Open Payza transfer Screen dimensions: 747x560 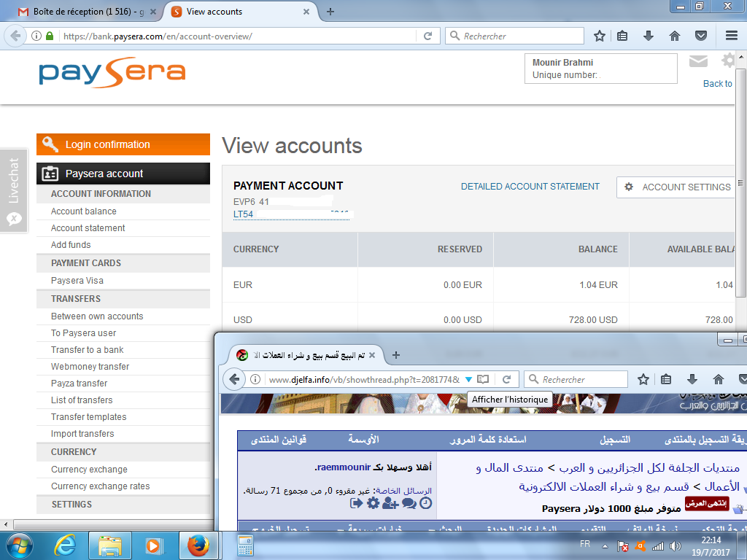tap(79, 383)
